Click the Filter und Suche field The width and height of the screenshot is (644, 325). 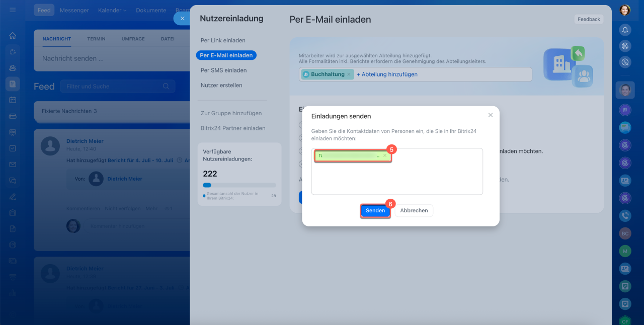[x=118, y=87]
